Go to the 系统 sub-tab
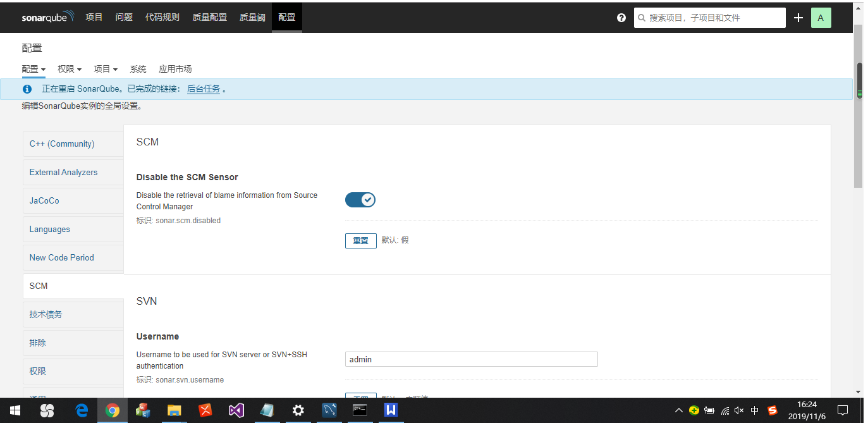 (x=138, y=69)
